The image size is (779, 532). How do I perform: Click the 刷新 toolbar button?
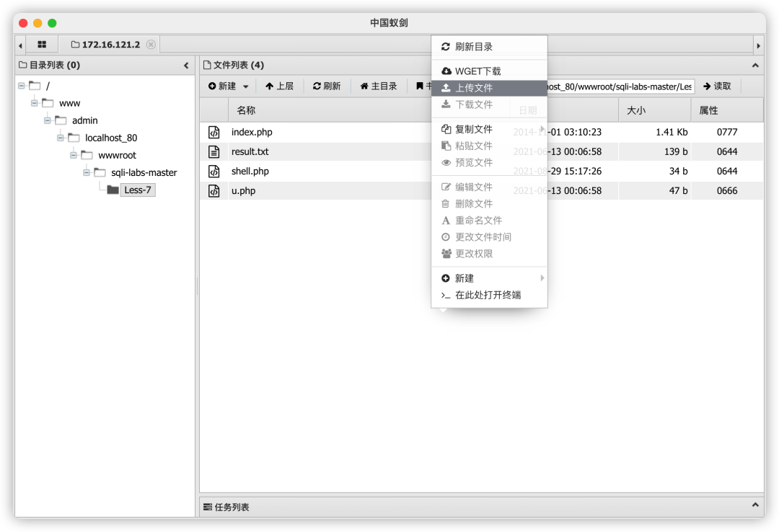point(327,87)
